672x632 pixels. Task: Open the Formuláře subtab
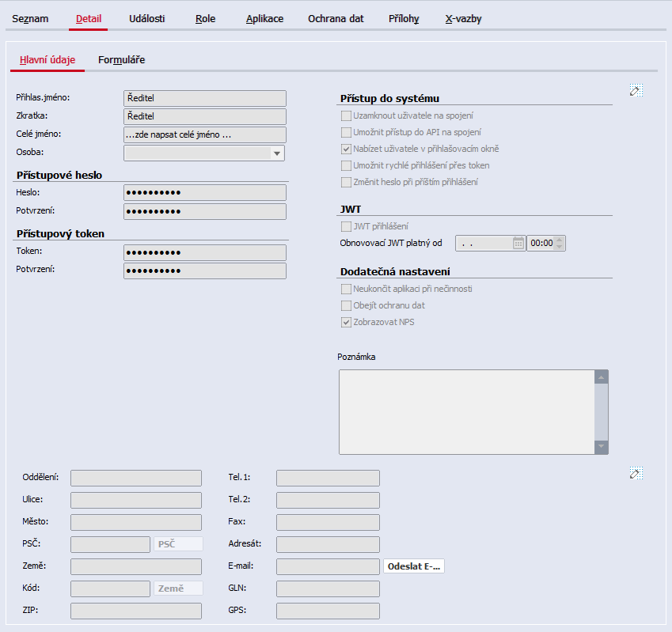coord(122,60)
